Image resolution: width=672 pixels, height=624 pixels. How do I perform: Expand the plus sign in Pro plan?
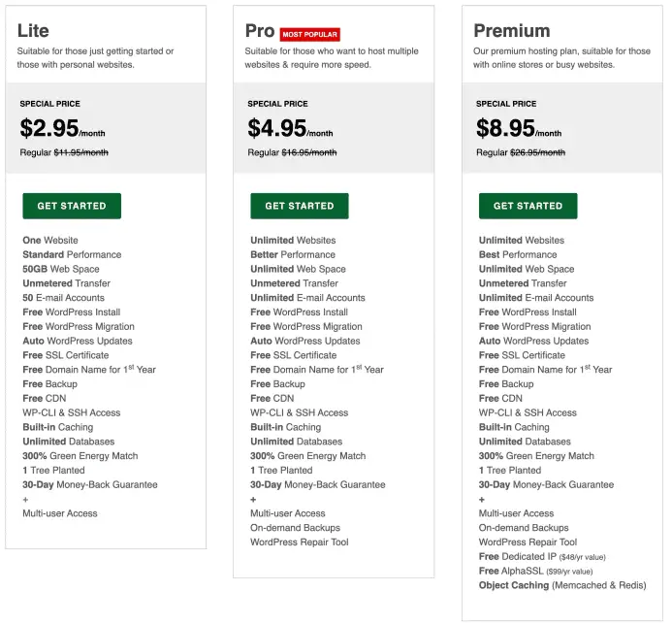(253, 499)
